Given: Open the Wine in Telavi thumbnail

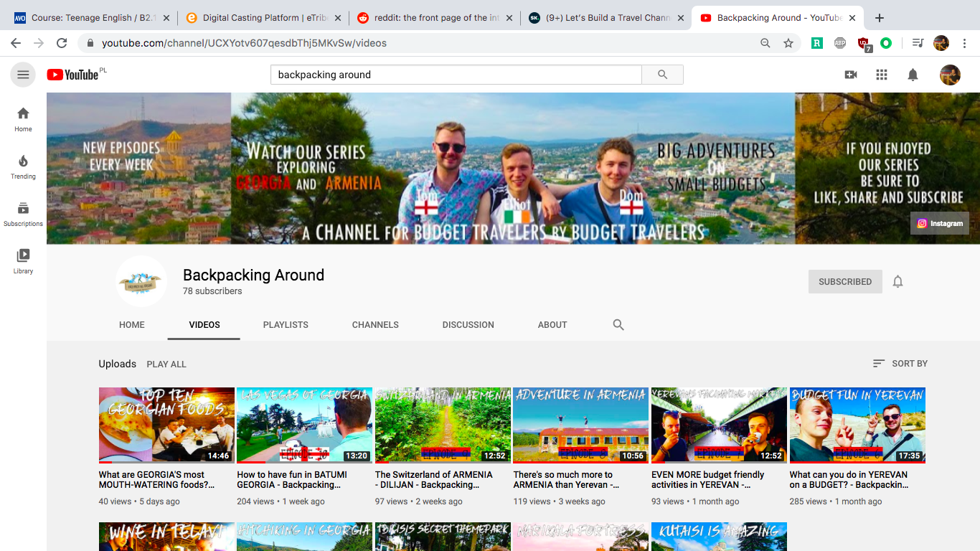Looking at the screenshot, I should [x=166, y=537].
